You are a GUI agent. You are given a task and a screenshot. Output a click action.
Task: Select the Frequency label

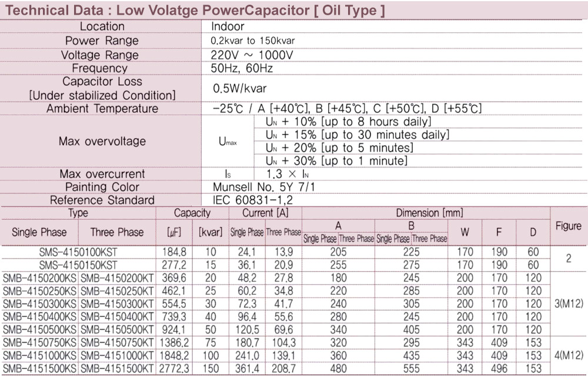[x=100, y=68]
